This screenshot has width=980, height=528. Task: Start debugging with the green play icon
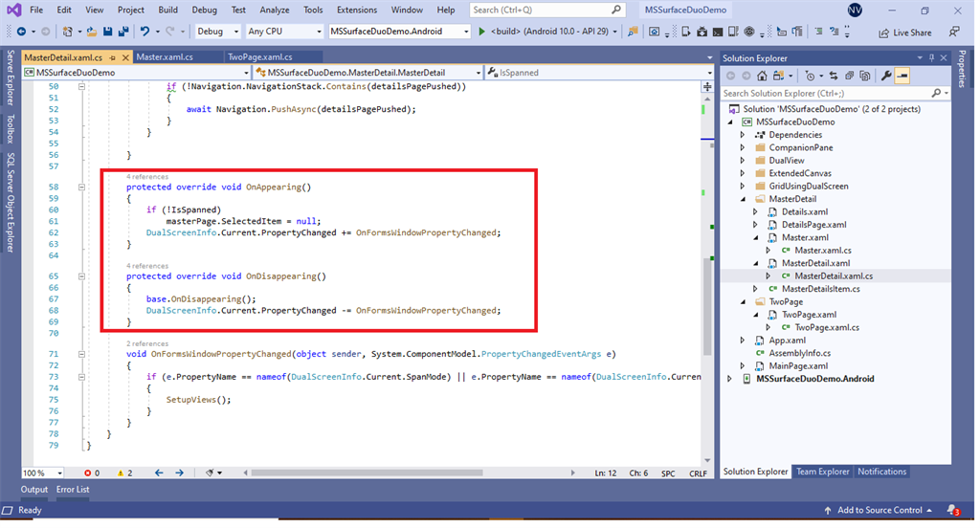coord(481,32)
